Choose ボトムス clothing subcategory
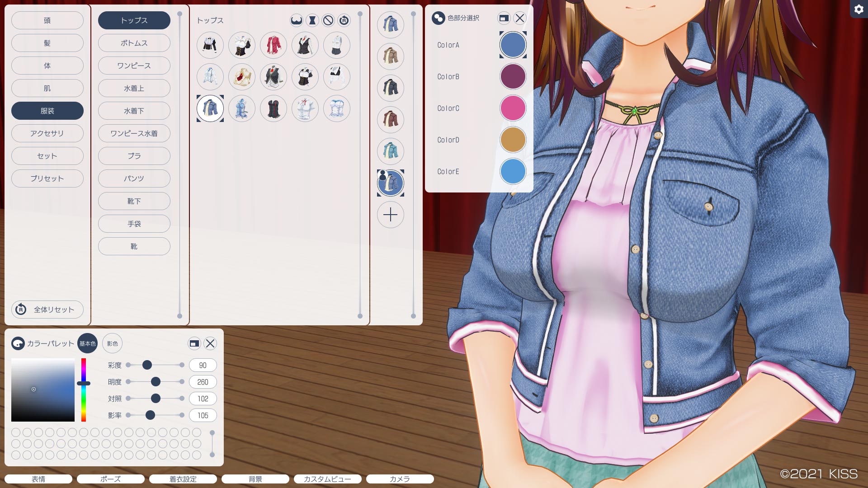Viewport: 868px width, 488px height. (x=134, y=43)
